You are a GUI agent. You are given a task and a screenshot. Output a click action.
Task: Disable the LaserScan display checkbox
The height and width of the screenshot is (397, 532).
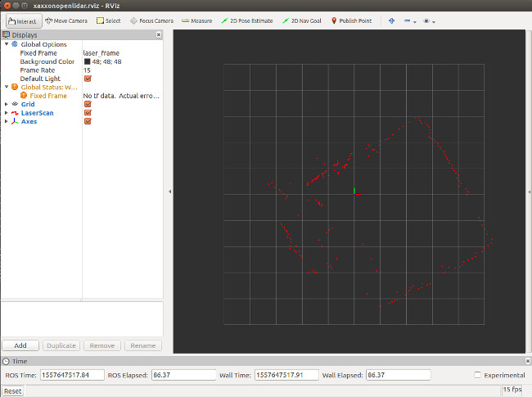click(x=88, y=113)
